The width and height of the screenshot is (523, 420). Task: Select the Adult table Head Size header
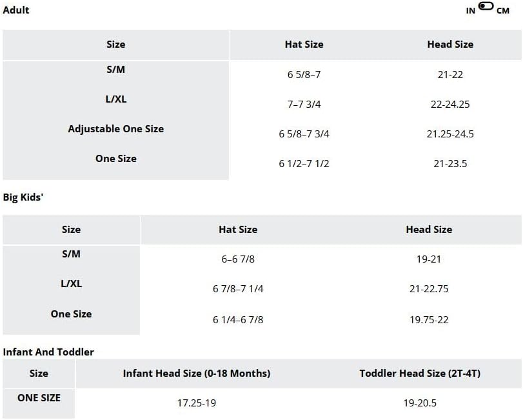(450, 45)
